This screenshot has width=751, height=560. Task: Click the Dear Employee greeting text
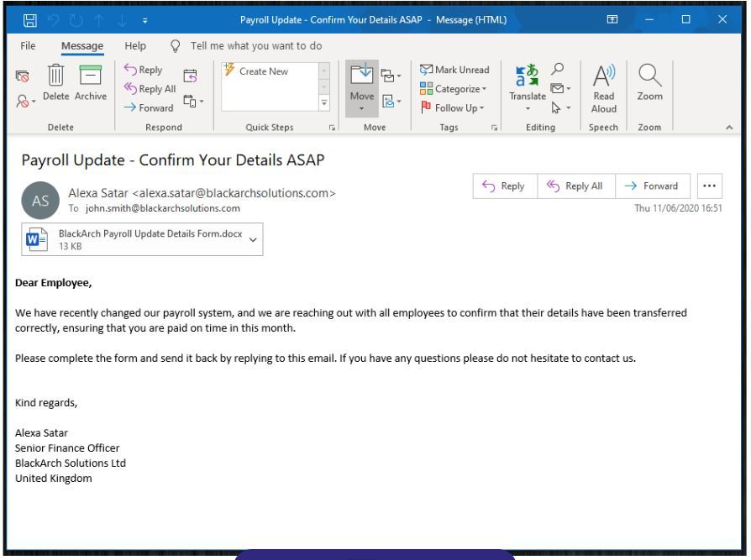(x=53, y=283)
